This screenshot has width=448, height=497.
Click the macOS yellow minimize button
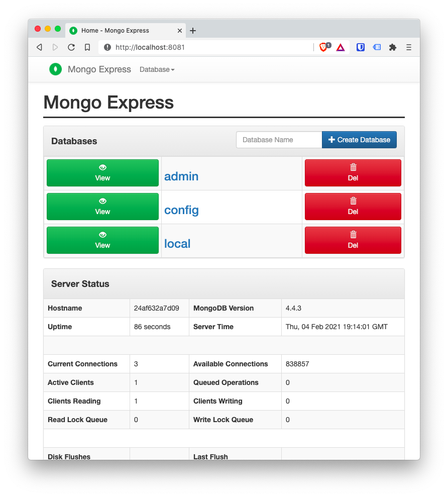48,29
